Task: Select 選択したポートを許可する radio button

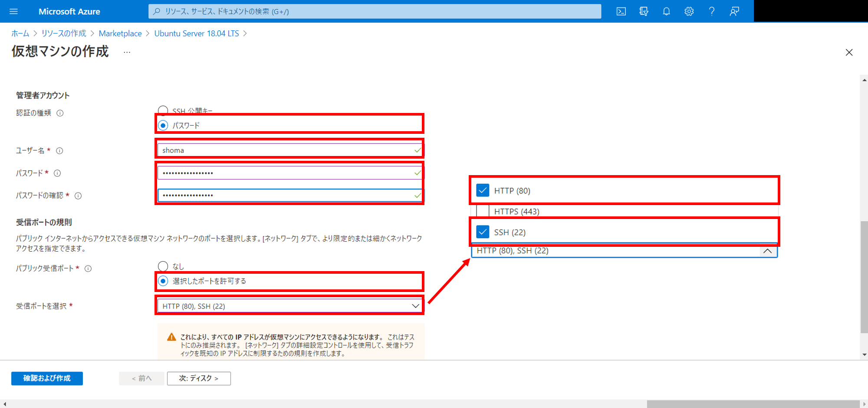Action: click(163, 281)
